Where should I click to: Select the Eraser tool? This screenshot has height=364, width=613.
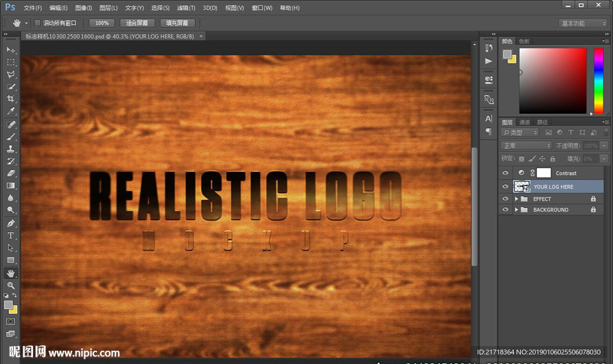pyautogui.click(x=11, y=173)
